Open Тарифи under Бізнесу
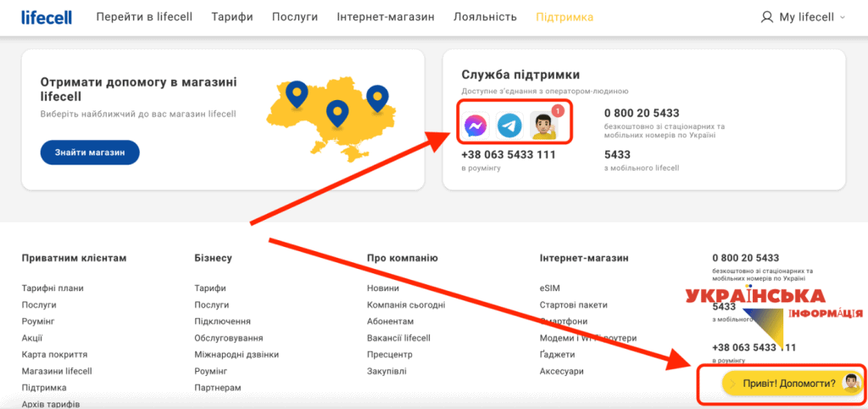Image resolution: width=868 pixels, height=409 pixels. [210, 289]
